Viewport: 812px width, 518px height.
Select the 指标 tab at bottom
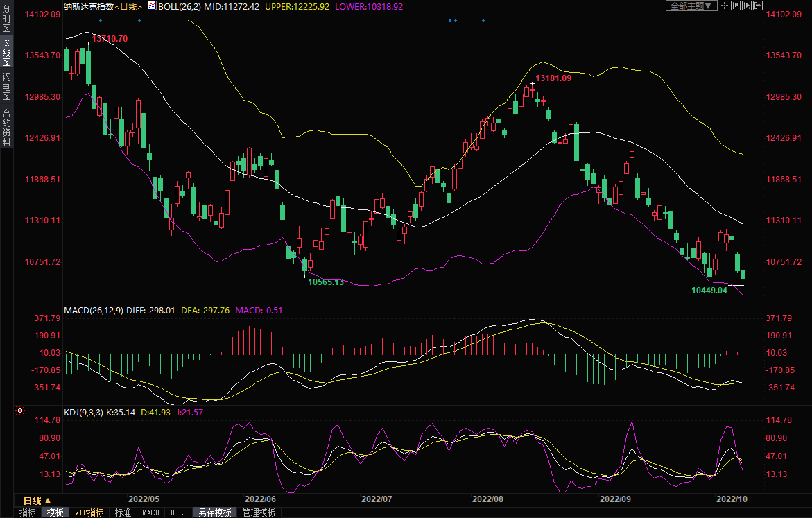pyautogui.click(x=28, y=513)
